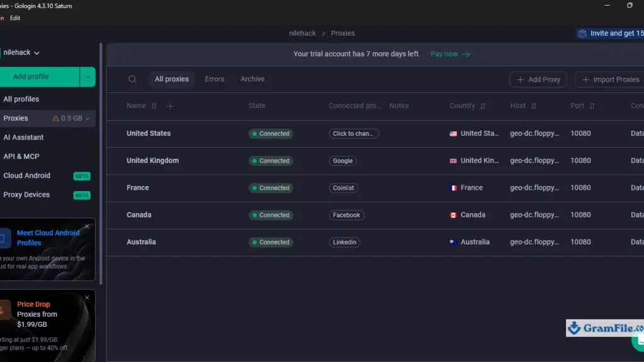Viewport: 644px width, 362px height.
Task: Close the Meet Cloud Android Profiles card
Action: click(x=87, y=226)
